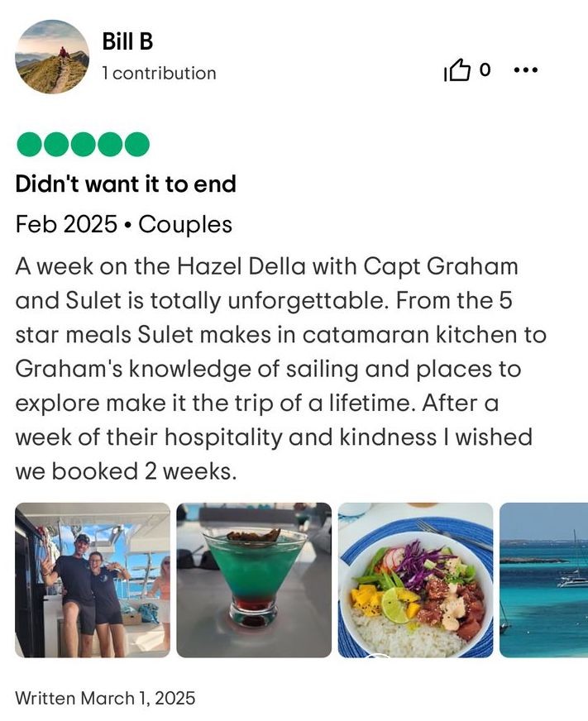
Task: Click the helpful vote count "0"
Action: tap(485, 70)
